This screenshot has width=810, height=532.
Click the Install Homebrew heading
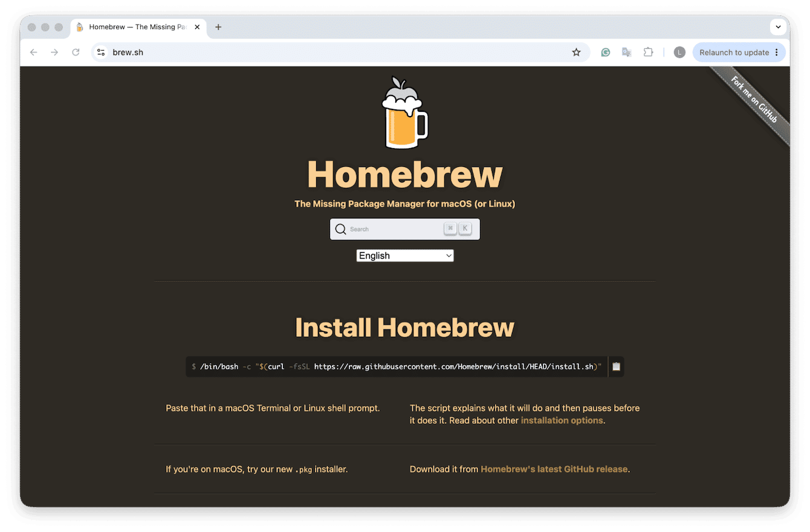[x=405, y=328]
